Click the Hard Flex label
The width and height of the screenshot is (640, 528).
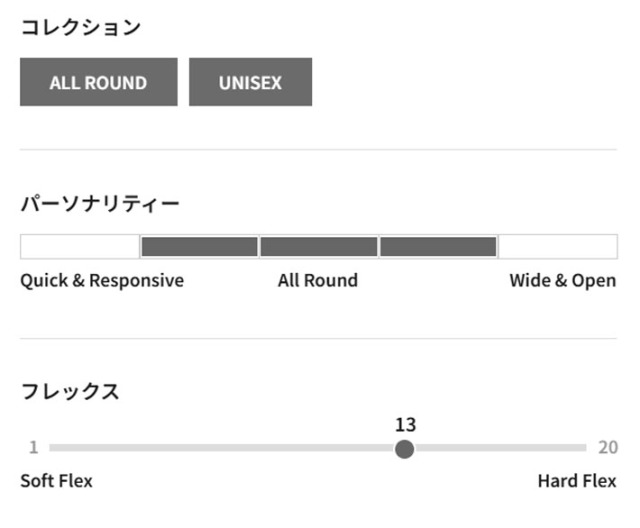click(577, 481)
